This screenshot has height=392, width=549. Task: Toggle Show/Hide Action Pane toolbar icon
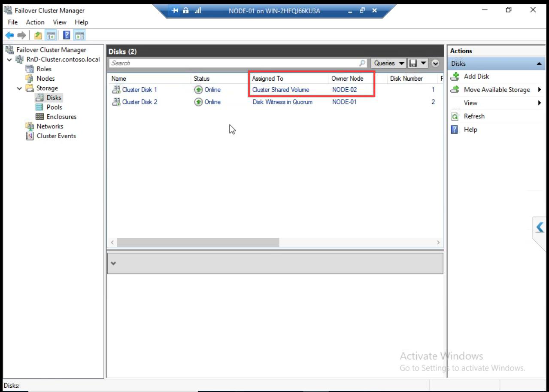point(79,36)
